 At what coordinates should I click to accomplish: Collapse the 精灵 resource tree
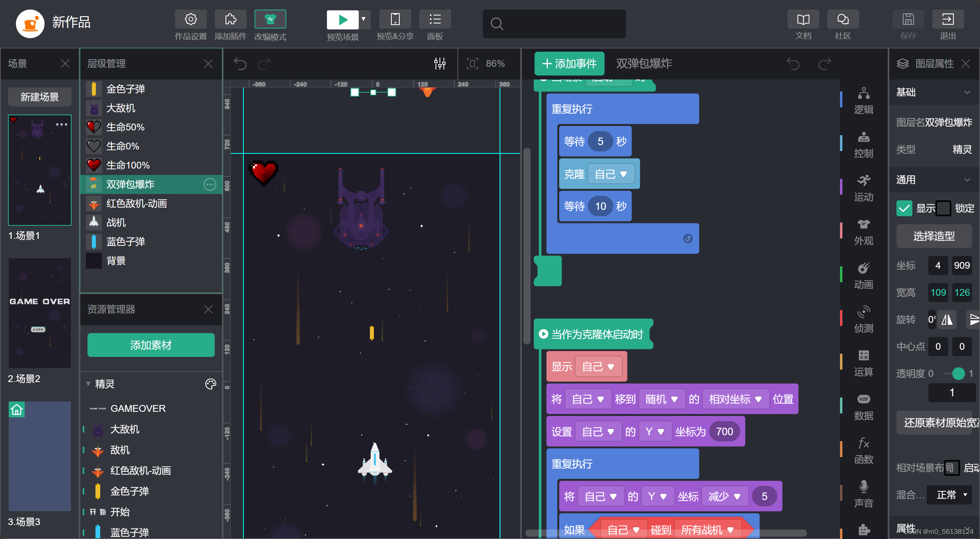click(88, 384)
